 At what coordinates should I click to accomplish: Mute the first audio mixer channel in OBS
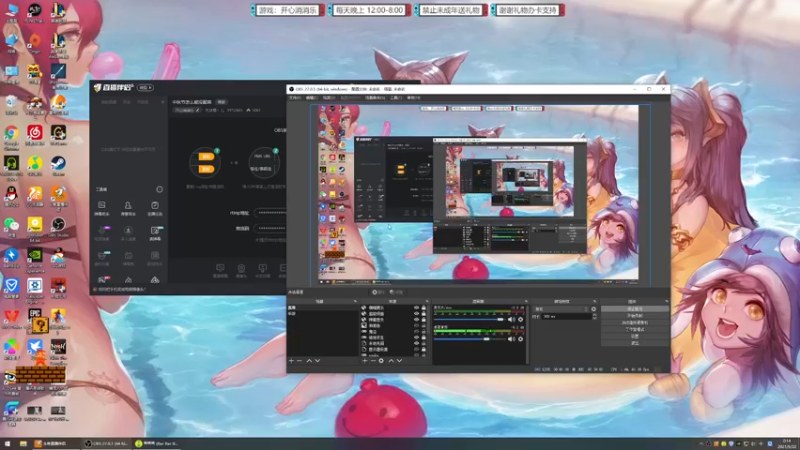coord(512,319)
